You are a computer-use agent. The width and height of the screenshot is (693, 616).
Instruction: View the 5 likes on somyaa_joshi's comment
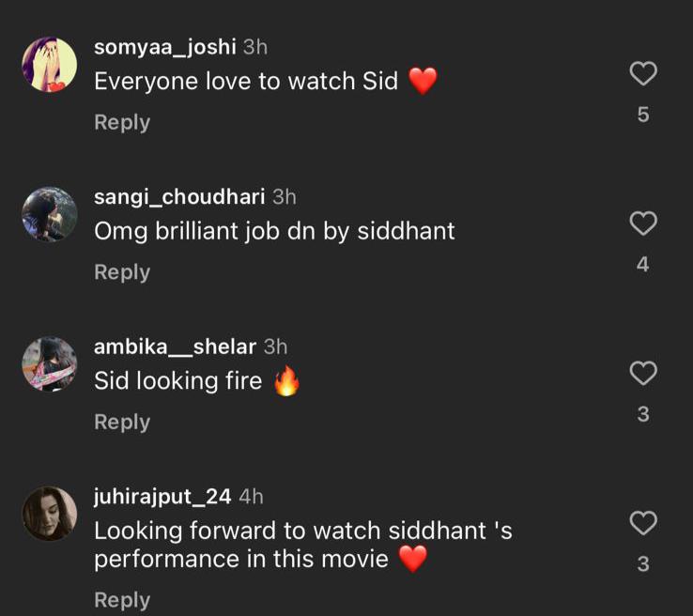(642, 115)
